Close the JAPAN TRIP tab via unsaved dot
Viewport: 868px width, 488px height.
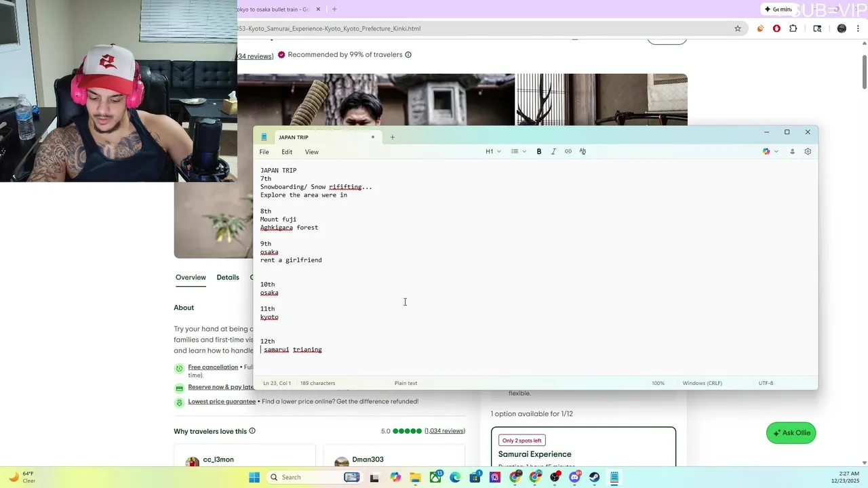(x=372, y=137)
